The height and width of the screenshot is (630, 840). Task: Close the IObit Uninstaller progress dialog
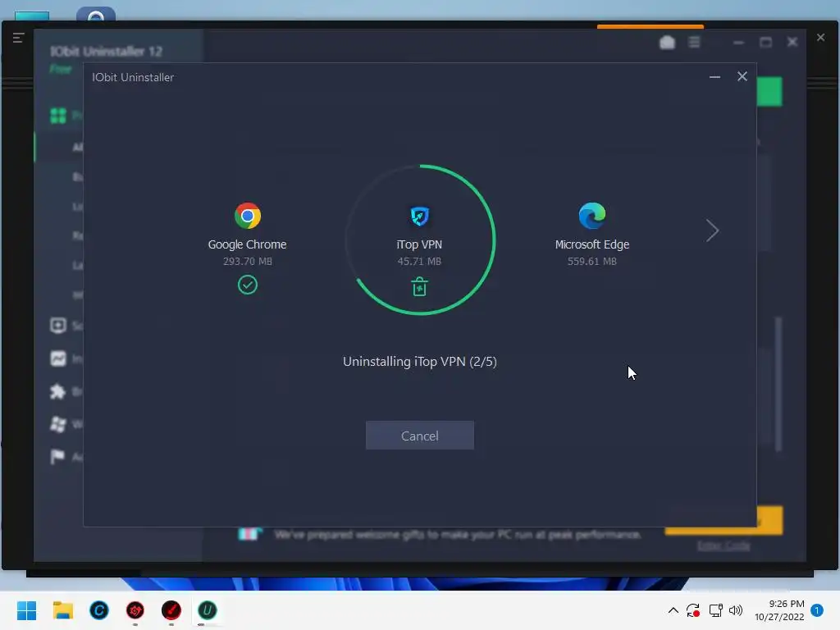[x=742, y=76]
